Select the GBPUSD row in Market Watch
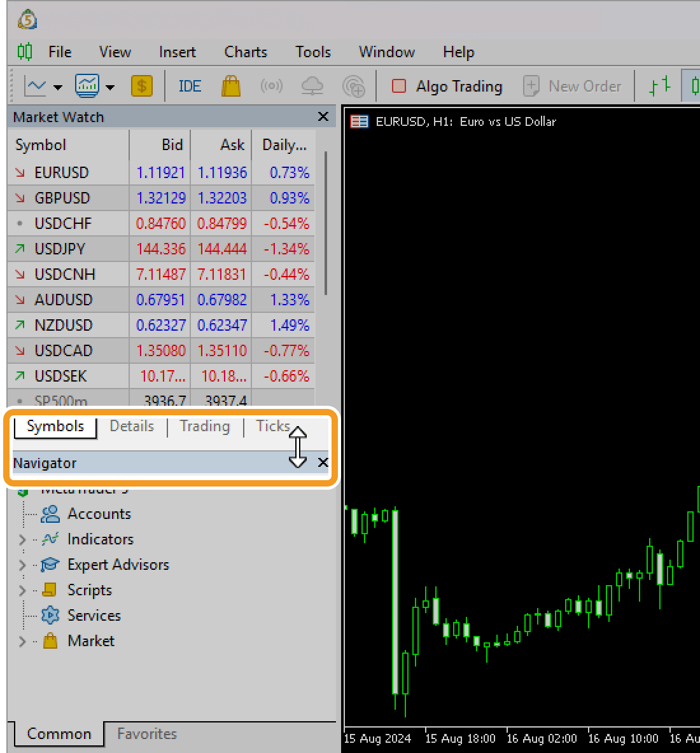700x753 pixels. [x=62, y=198]
